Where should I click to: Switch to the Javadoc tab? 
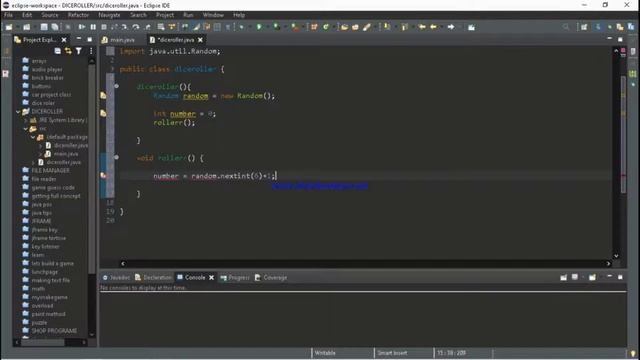(116, 278)
